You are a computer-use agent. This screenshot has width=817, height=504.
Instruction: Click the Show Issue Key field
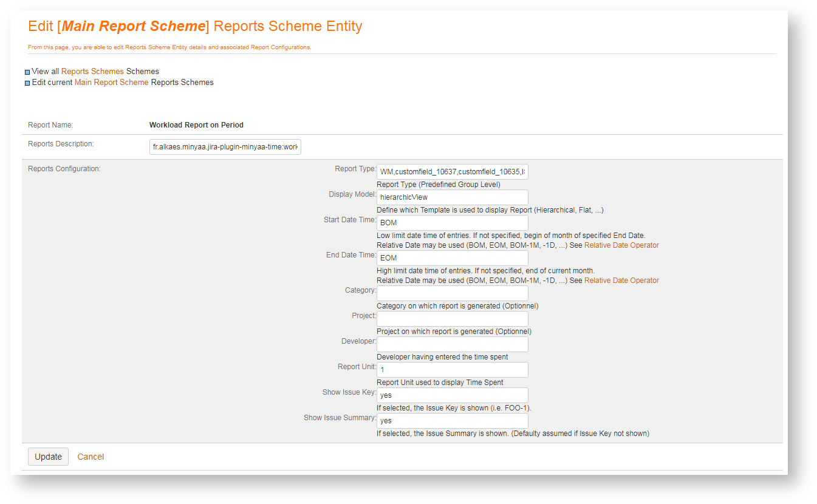coord(452,395)
